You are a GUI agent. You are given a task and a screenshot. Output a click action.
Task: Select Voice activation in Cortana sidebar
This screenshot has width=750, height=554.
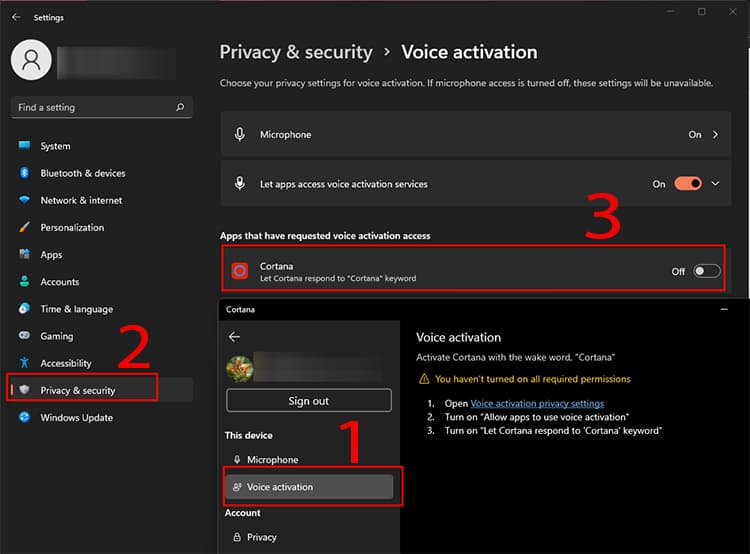click(309, 487)
